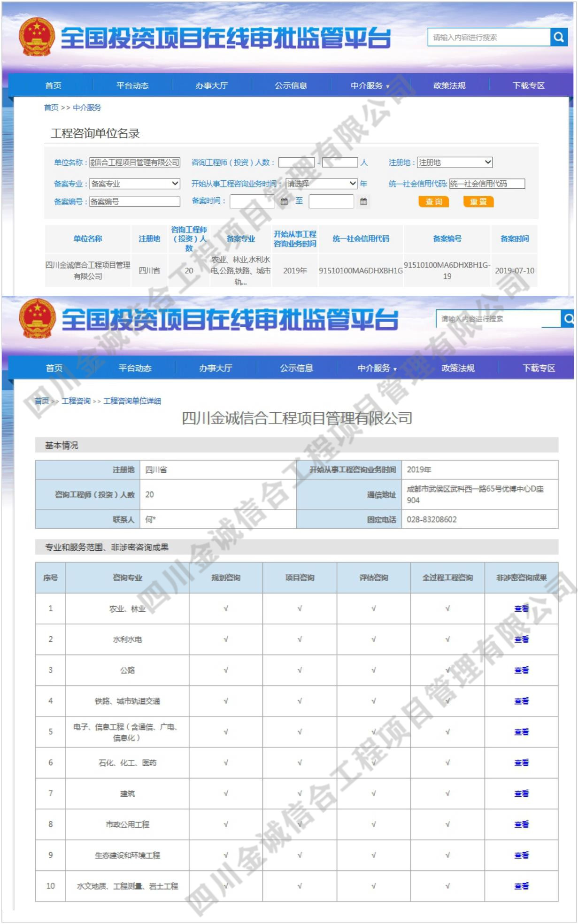Screen dimensions: 578x924
Task: Select 公示信息 on the directory page nav
Action: click(x=291, y=85)
